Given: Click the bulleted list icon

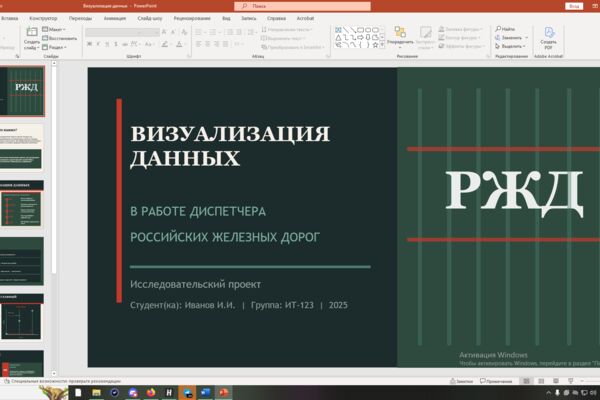Looking at the screenshot, I should tap(200, 32).
